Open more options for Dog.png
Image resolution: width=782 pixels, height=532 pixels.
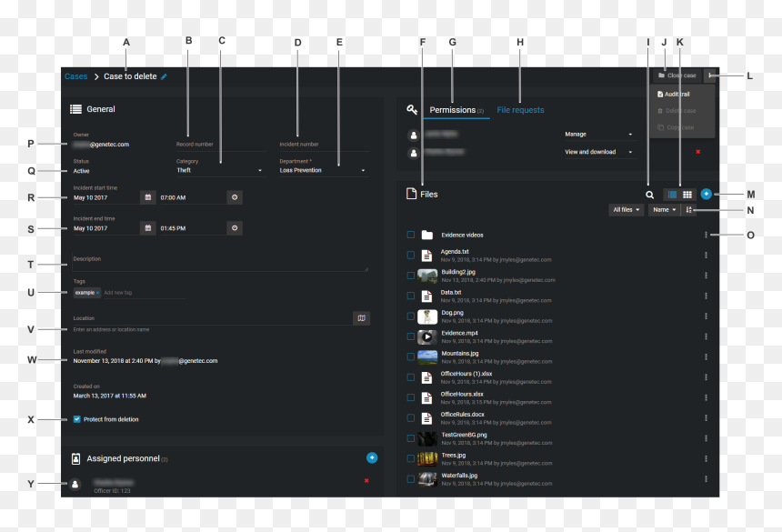coord(706,316)
